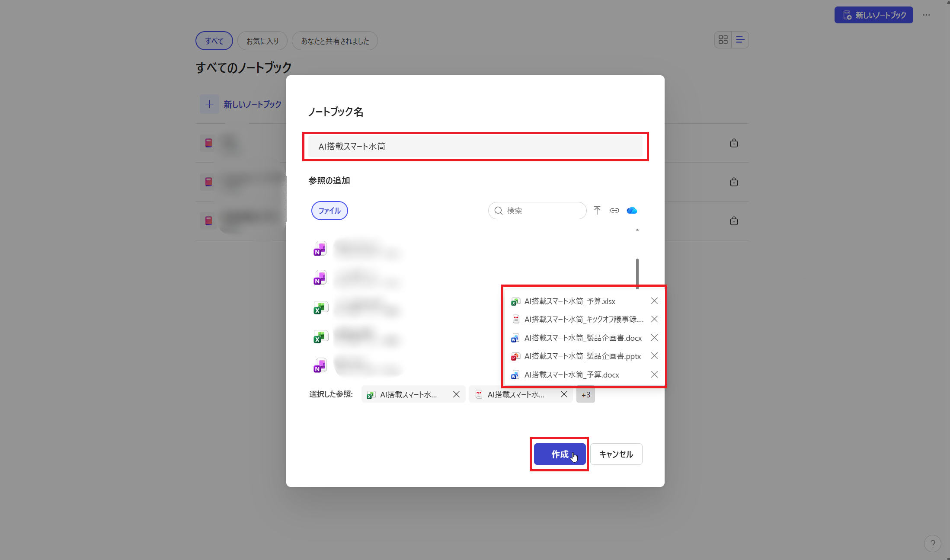
Task: Switch to list view layout
Action: 740,39
